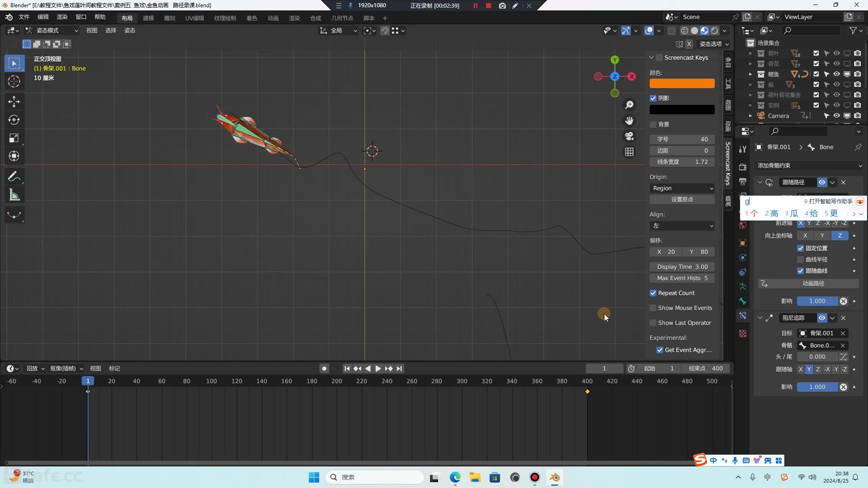Hide 鲤鱼 collection in viewport

pos(837,74)
